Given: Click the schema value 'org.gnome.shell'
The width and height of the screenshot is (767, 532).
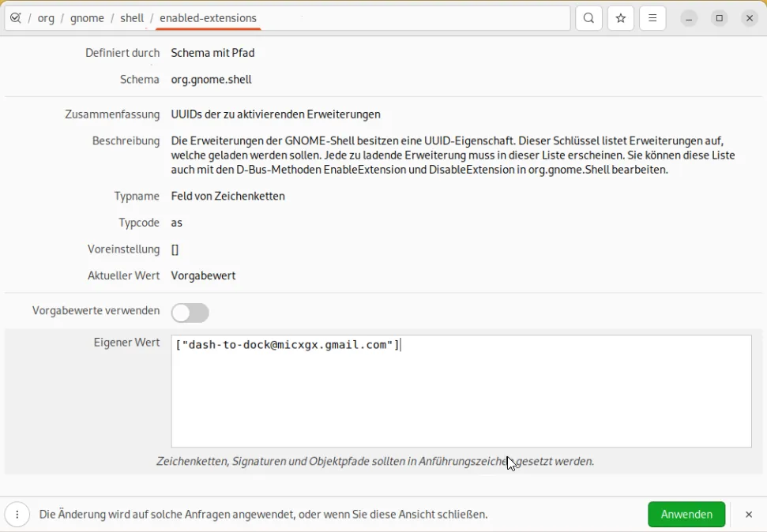Looking at the screenshot, I should 212,80.
